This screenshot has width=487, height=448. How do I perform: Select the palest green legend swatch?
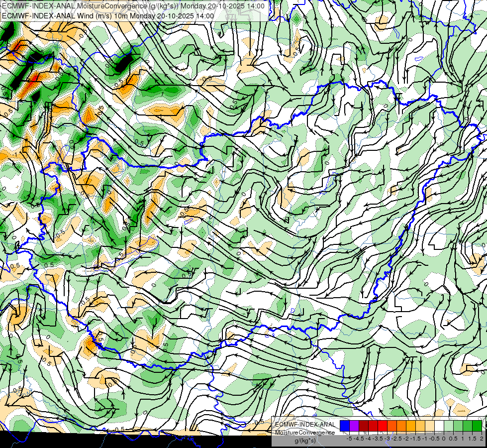point(449,426)
